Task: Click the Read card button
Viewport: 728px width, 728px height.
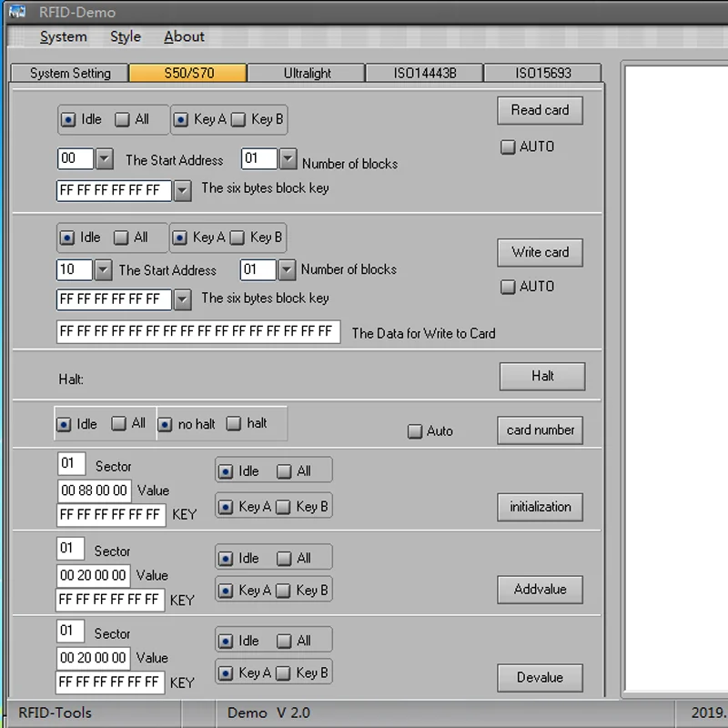Action: coord(540,110)
